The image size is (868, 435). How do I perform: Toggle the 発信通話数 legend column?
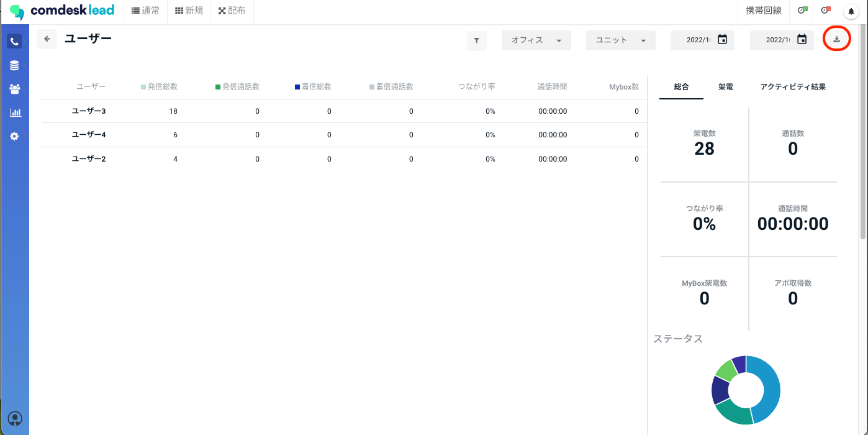tap(237, 87)
